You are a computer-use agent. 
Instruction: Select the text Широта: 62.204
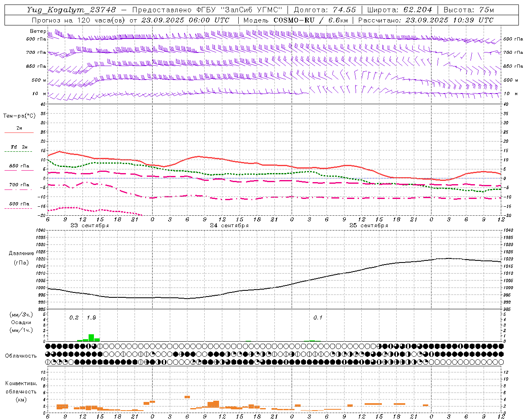click(399, 10)
